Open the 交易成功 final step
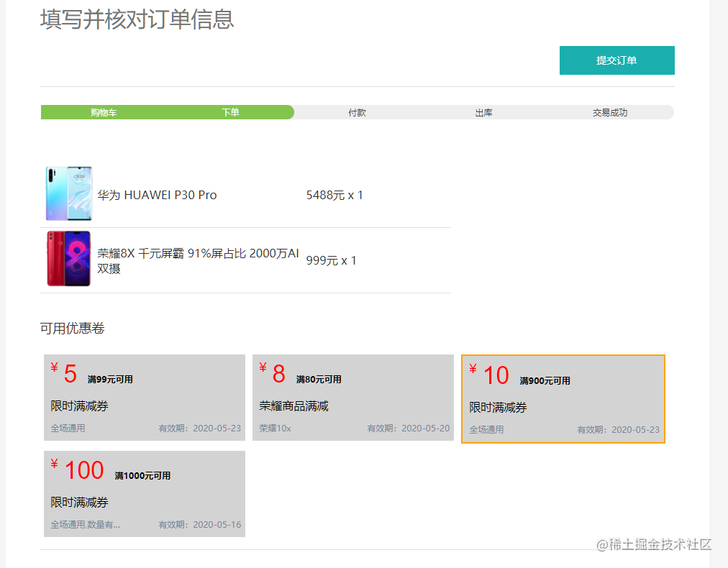This screenshot has width=728, height=568. click(x=610, y=113)
